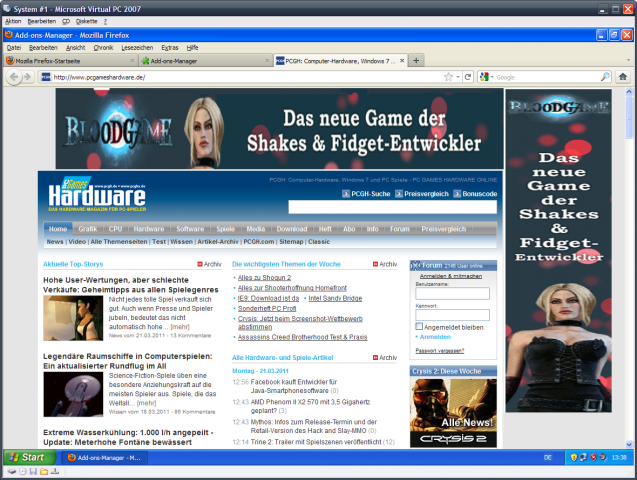Screen dimensions: 637x480
Task: Open the Firefox home page icon
Action: point(623,76)
